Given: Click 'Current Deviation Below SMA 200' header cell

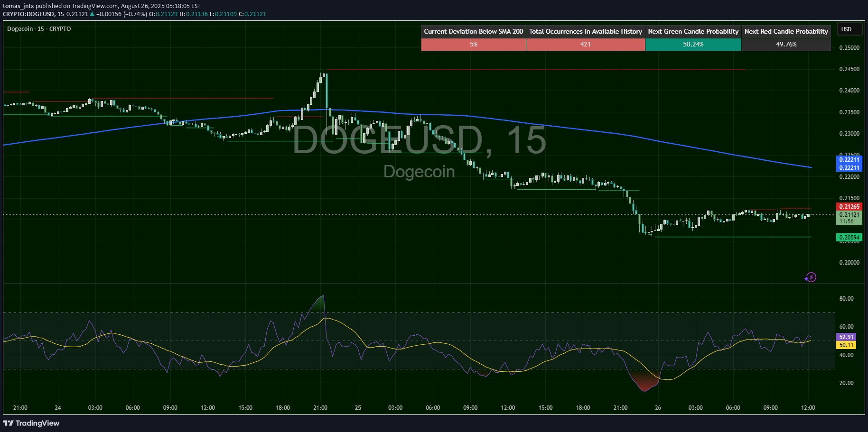Looking at the screenshot, I should (474, 31).
